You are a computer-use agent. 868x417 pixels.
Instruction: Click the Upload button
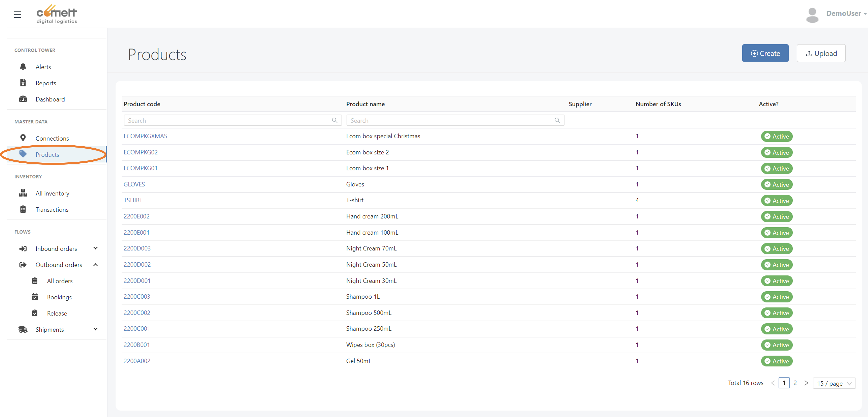coord(821,53)
